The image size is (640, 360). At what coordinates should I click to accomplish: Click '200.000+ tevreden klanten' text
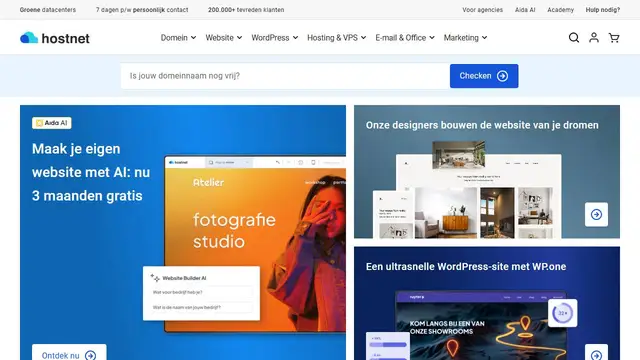[246, 10]
